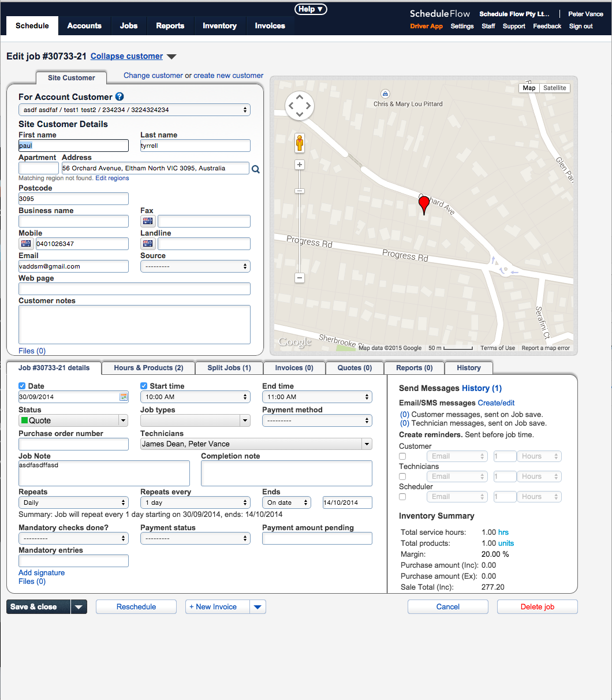
Task: Open the Payment status dropdown
Action: [195, 538]
